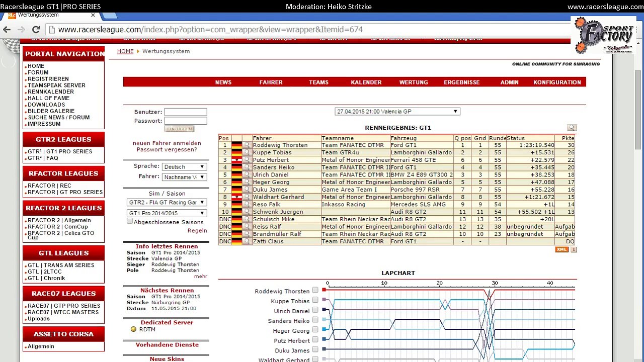The width and height of the screenshot is (644, 362).
Task: Open the ADMIN menu item
Action: 509,82
